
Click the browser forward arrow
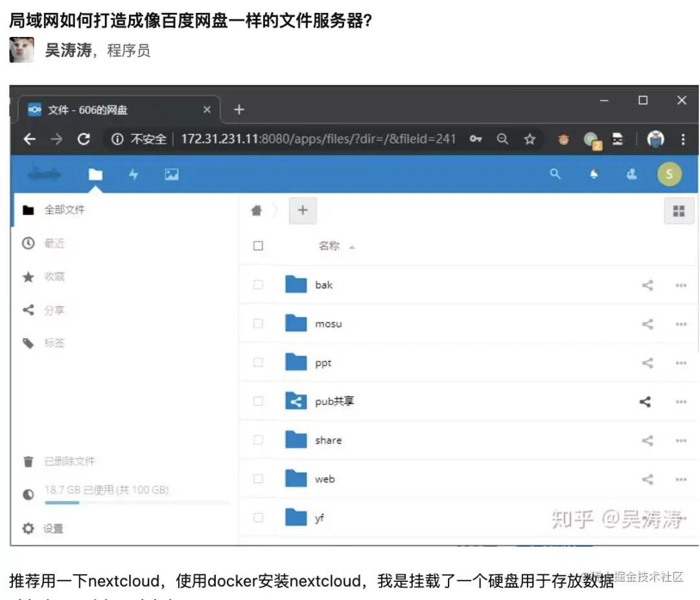pos(56,139)
